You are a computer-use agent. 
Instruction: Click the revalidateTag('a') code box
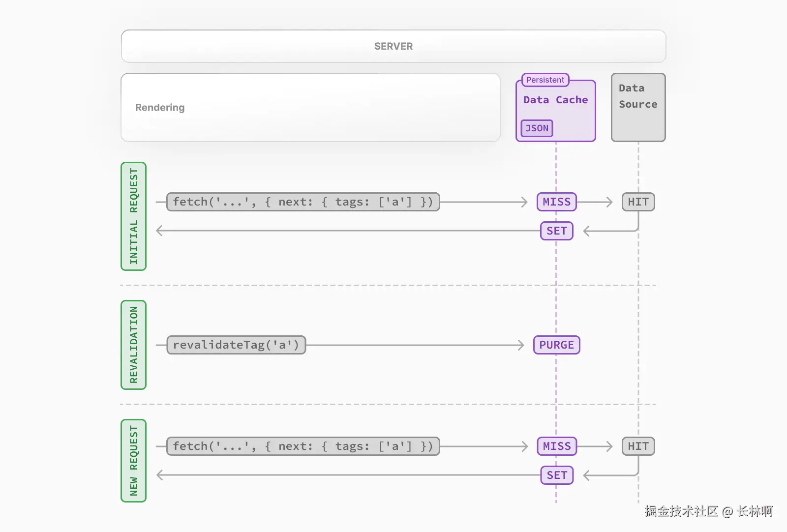tap(236, 345)
